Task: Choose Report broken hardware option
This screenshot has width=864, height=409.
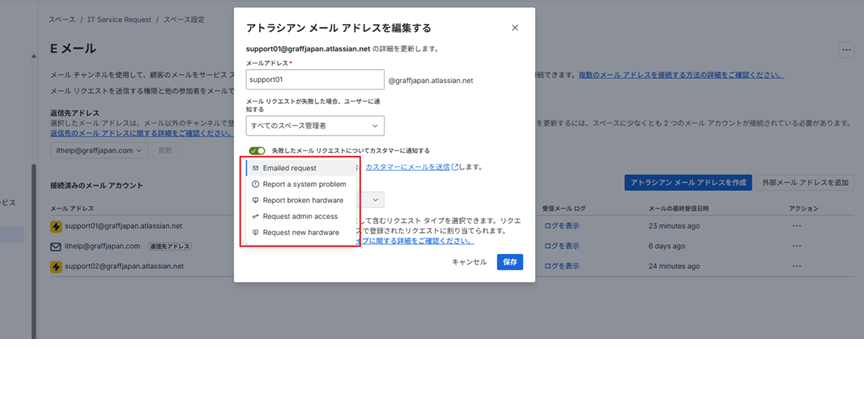Action: pyautogui.click(x=301, y=200)
